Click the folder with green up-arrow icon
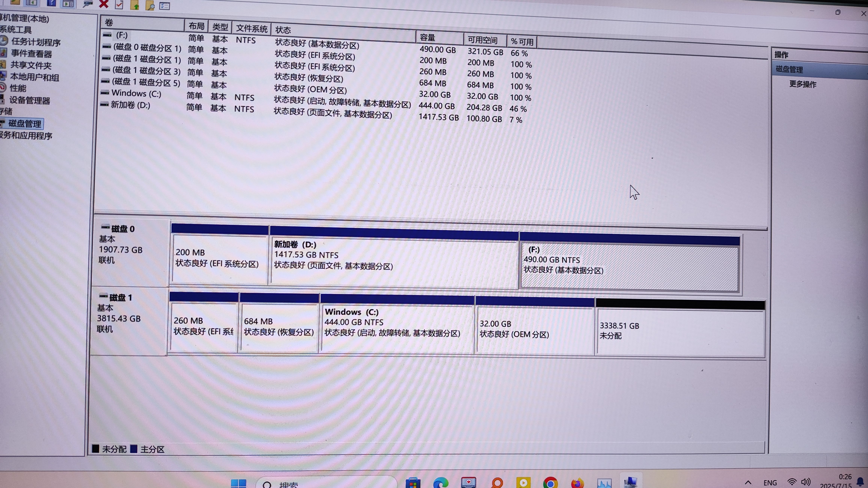Screen dimensions: 868x488 click(134, 5)
